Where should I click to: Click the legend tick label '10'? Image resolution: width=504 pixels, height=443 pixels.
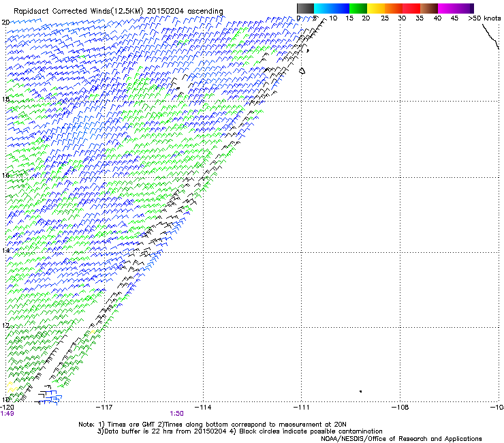pyautogui.click(x=333, y=18)
